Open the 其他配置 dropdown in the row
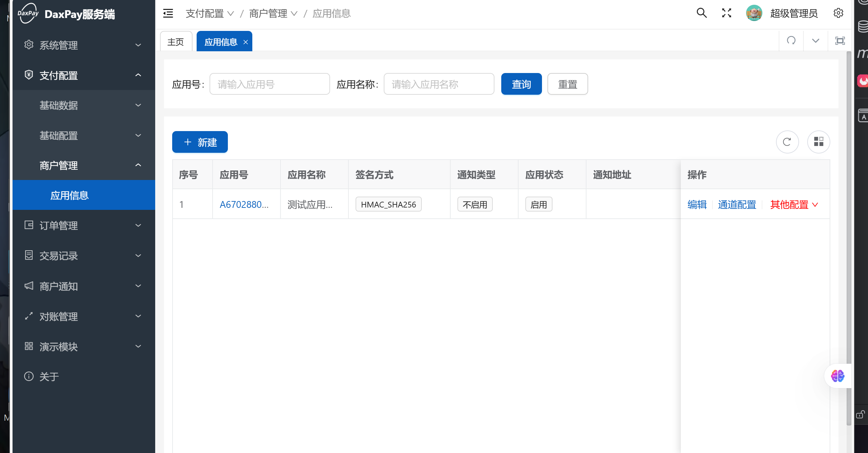Viewport: 868px width, 453px height. point(794,205)
